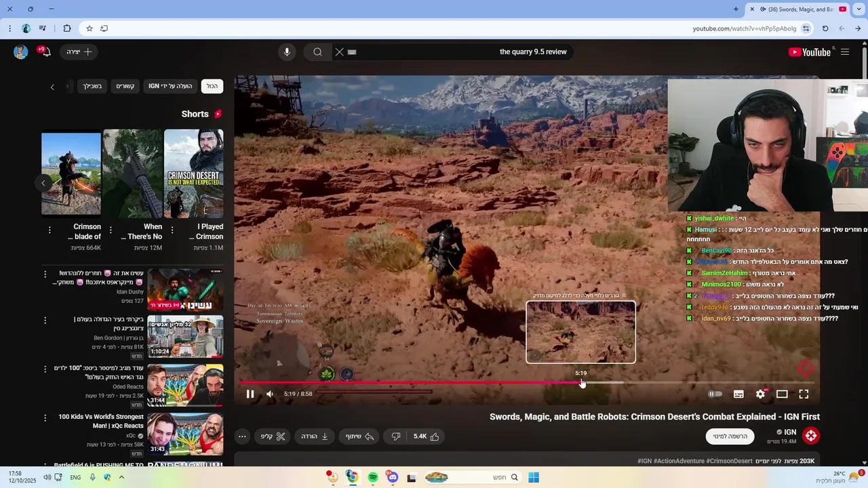The image size is (868, 488).
Task: Open IGN channel avatar
Action: pos(811,435)
